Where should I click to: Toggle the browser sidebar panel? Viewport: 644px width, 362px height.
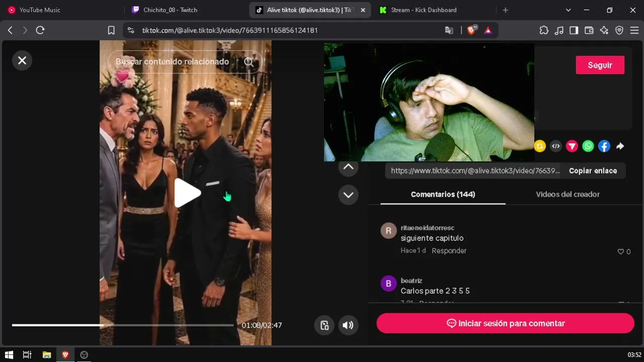(574, 30)
